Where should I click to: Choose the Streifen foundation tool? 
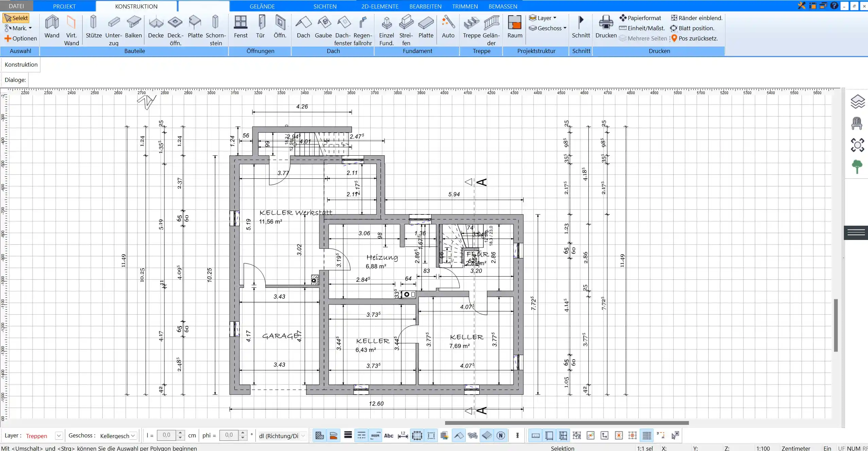406,30
